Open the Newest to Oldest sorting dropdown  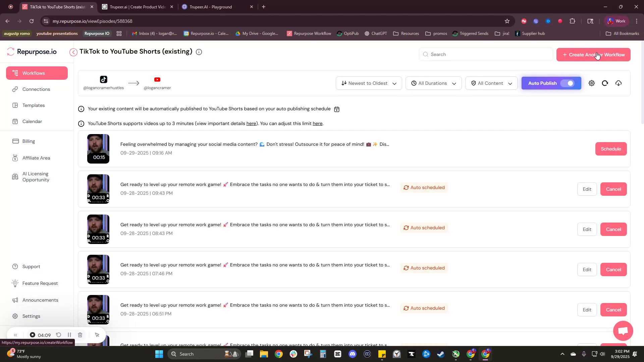[x=368, y=83]
